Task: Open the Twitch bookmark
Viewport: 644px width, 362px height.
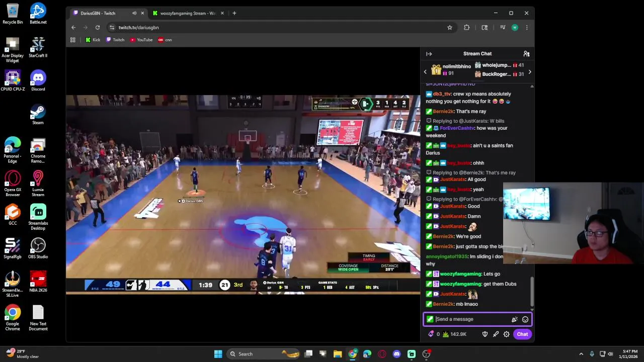Action: pos(115,40)
